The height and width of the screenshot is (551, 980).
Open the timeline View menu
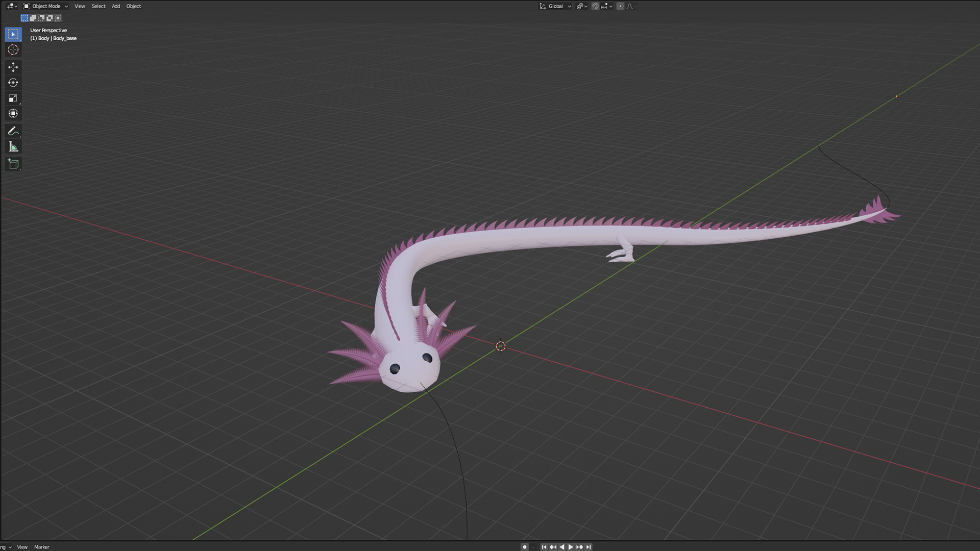(22, 547)
